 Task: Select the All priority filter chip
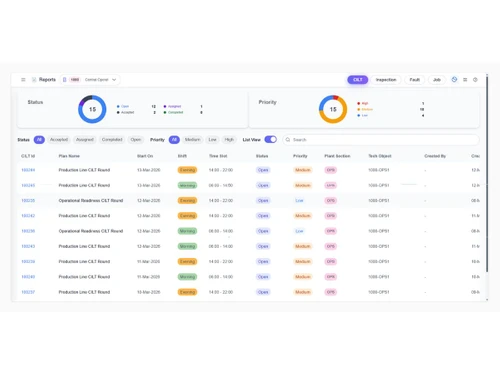pos(174,140)
